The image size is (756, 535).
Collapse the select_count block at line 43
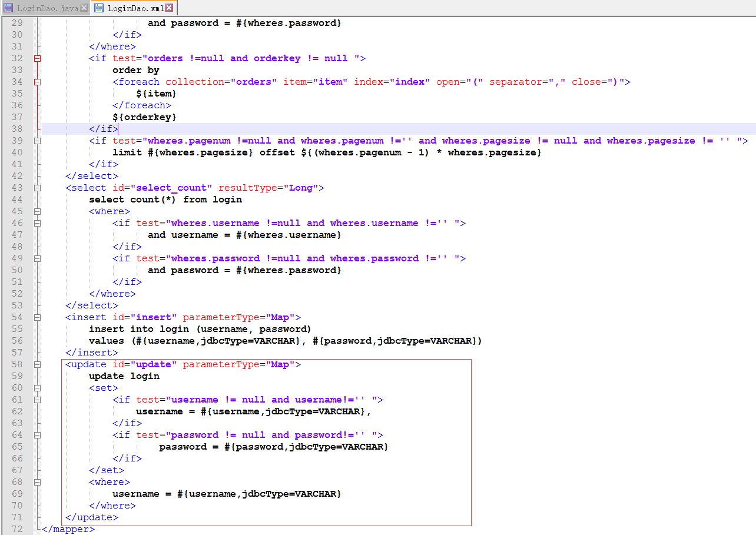(x=38, y=188)
